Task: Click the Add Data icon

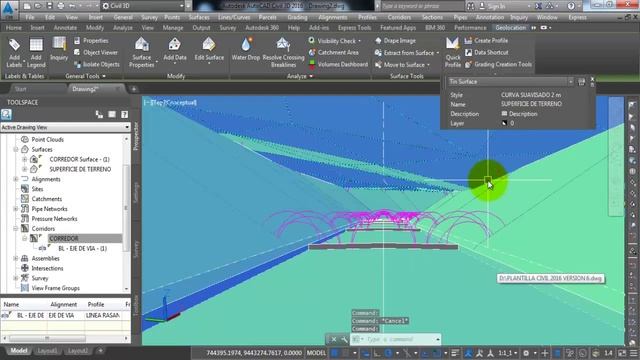Action: point(175,49)
